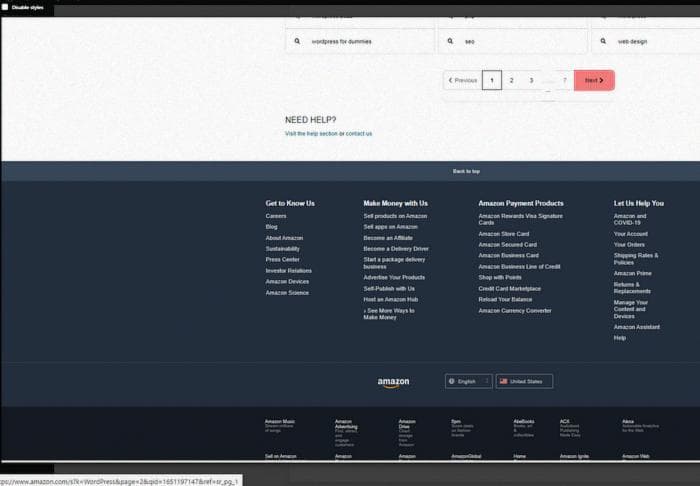Click Back to top bar
700x486 pixels.
[466, 171]
